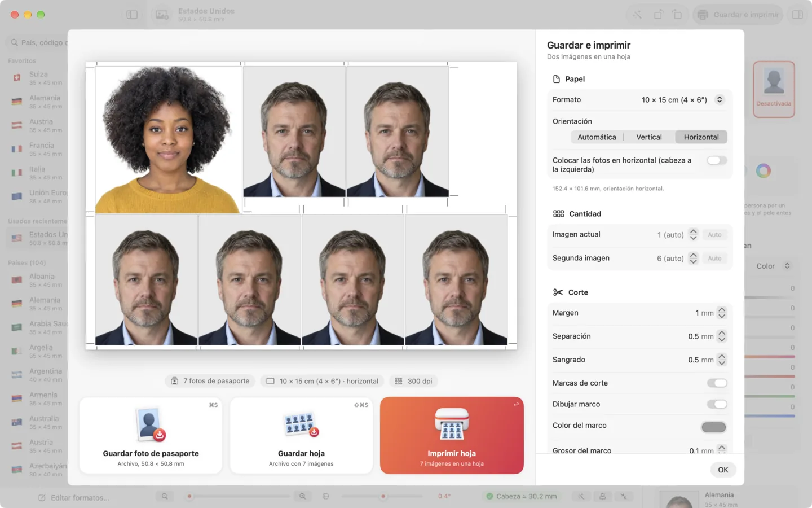Click the Margen value stepper
The width and height of the screenshot is (812, 508).
click(x=722, y=313)
